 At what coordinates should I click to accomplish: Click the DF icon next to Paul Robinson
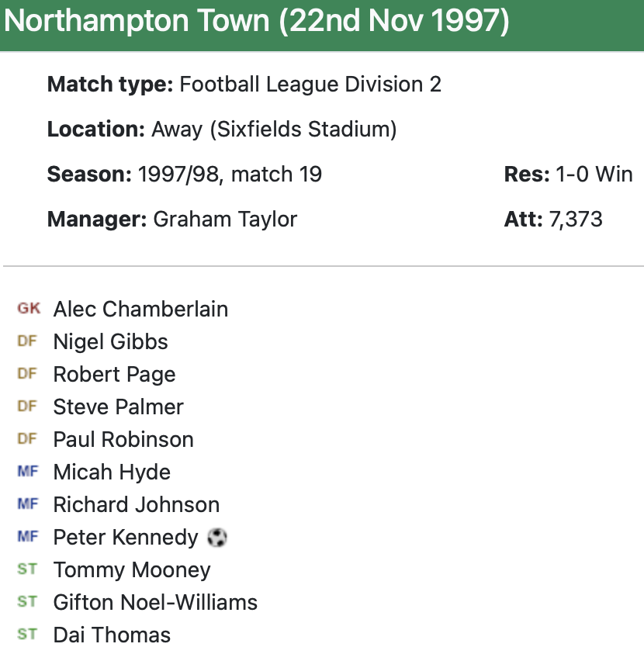coord(27,439)
